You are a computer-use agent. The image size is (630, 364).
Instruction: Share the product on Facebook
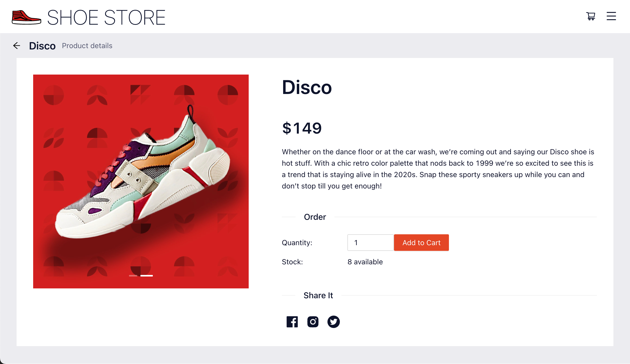point(292,322)
